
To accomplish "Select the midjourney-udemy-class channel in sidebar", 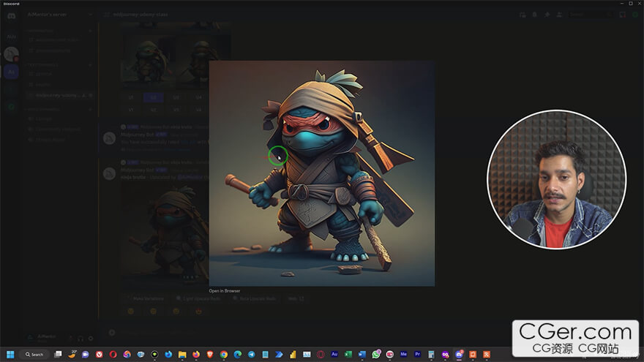I will pyautogui.click(x=59, y=95).
